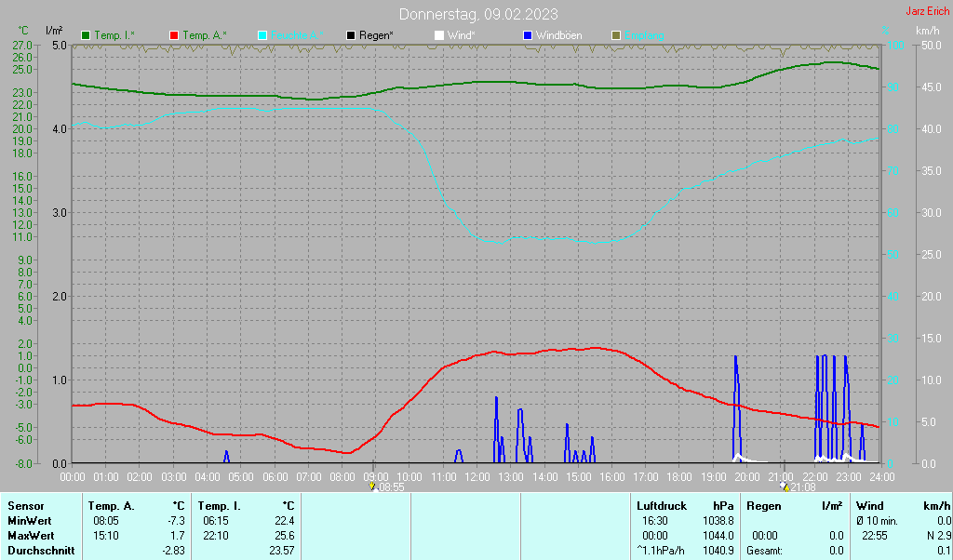Click the 15:10 maximum time value
The image size is (953, 560).
[x=106, y=537]
